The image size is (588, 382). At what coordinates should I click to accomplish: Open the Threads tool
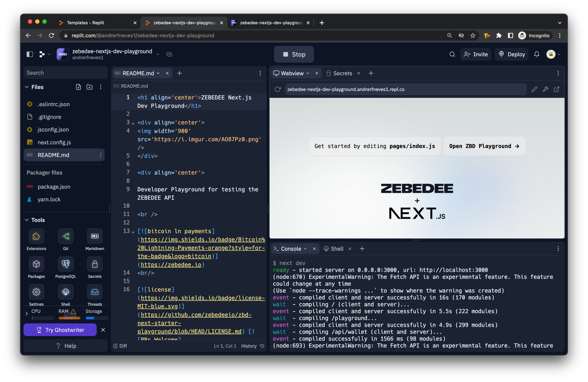coord(95,292)
